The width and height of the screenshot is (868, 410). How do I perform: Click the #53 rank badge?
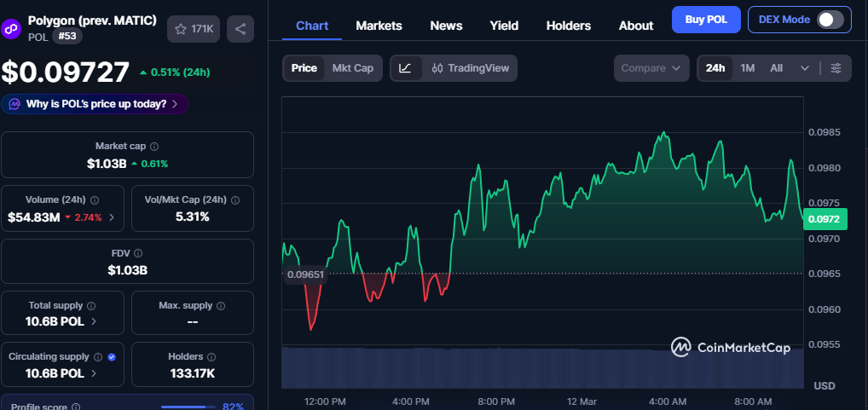[67, 37]
